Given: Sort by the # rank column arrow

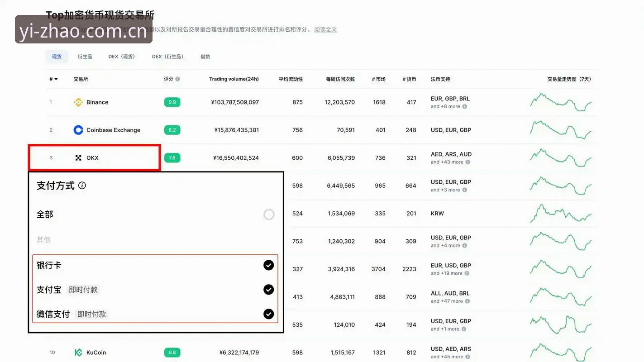Looking at the screenshot, I should coord(56,79).
